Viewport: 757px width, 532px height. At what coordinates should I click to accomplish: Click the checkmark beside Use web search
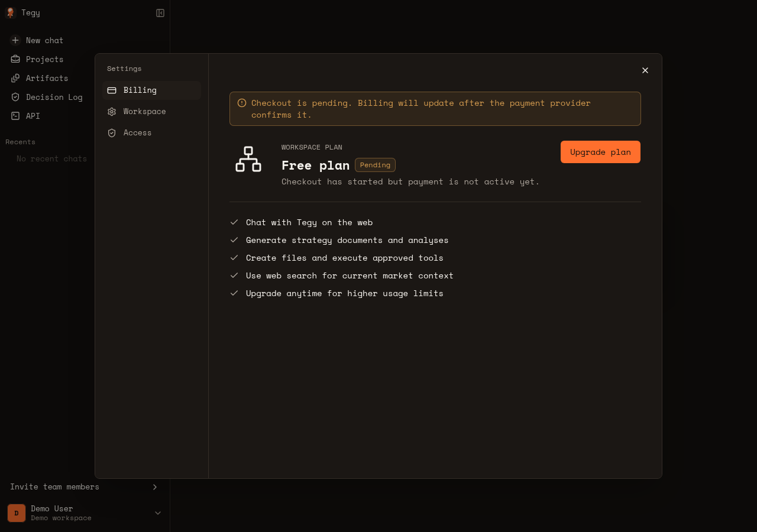tap(234, 275)
